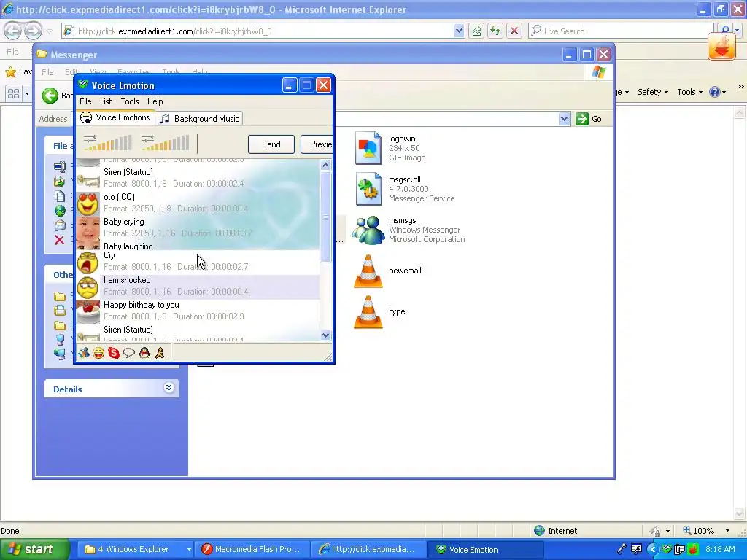Click the sound list scroll down arrow
This screenshot has width=747, height=560.
click(326, 335)
